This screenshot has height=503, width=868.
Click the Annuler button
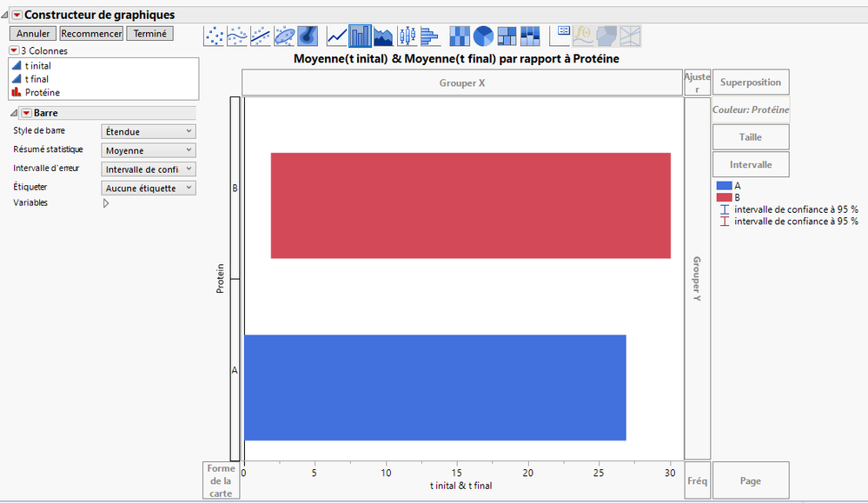click(x=33, y=34)
